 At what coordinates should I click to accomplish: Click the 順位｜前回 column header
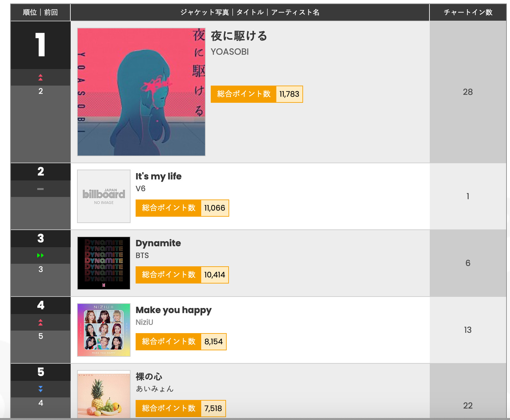point(40,12)
